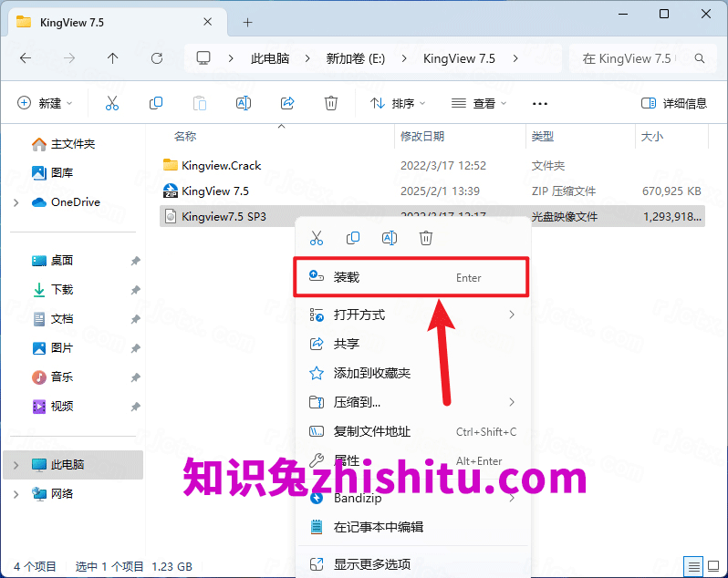Unpin 桌面 using its pin icon
Viewport: 728px width, 578px height.
pyautogui.click(x=135, y=261)
